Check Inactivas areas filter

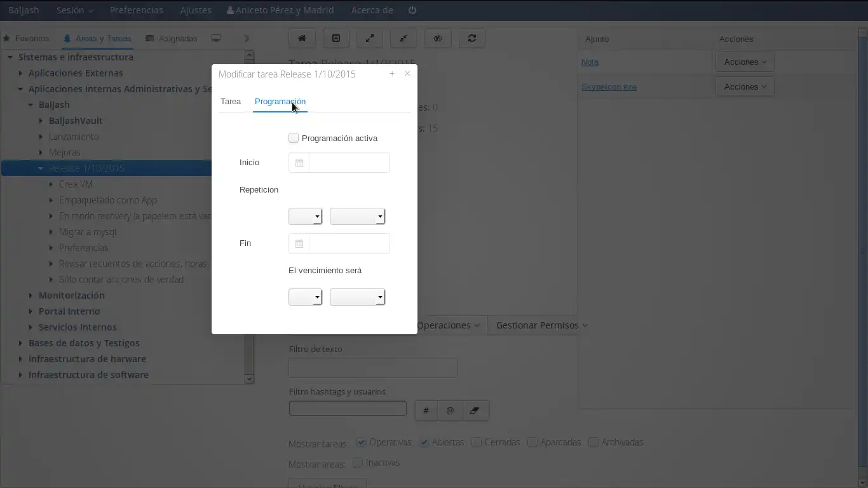click(358, 463)
